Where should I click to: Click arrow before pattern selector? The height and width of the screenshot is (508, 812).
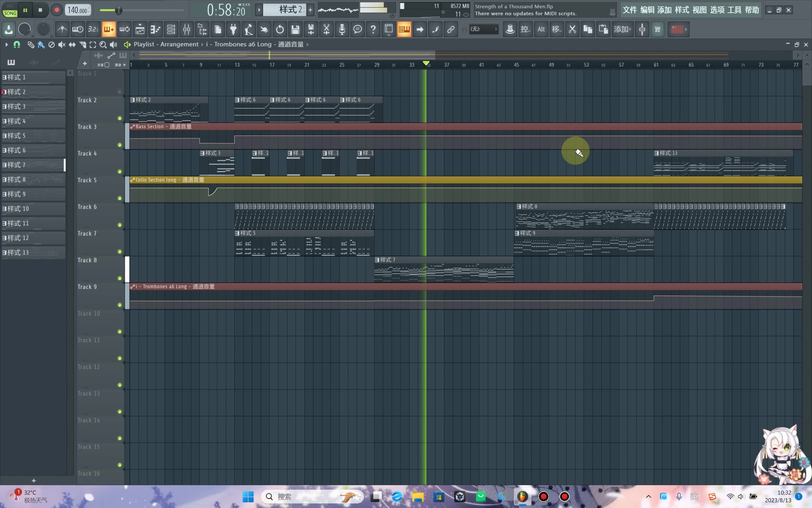259,10
